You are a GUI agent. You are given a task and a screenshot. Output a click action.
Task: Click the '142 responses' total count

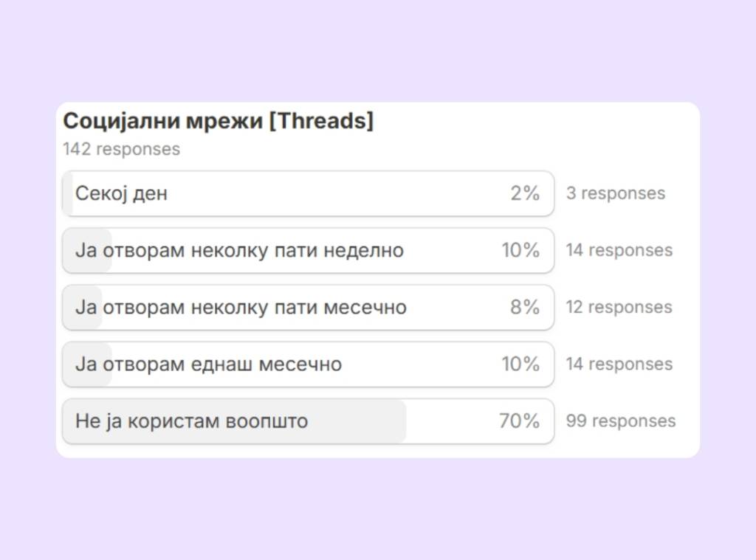coord(121,149)
